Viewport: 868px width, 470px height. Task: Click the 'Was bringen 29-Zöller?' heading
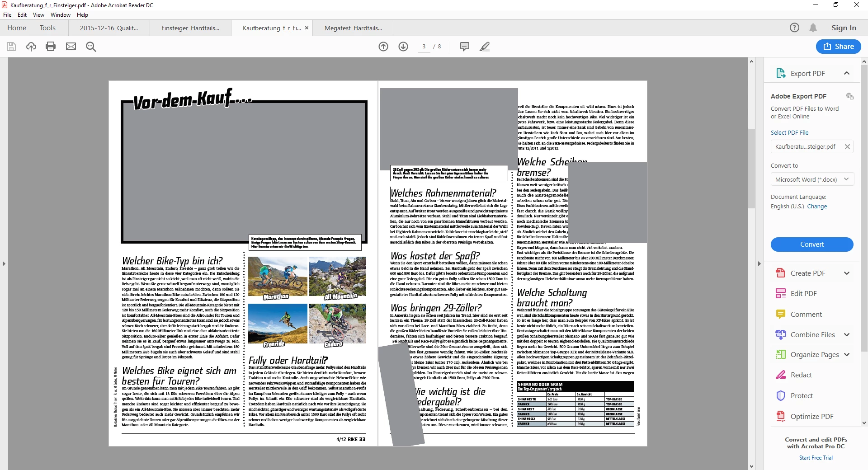(x=436, y=308)
